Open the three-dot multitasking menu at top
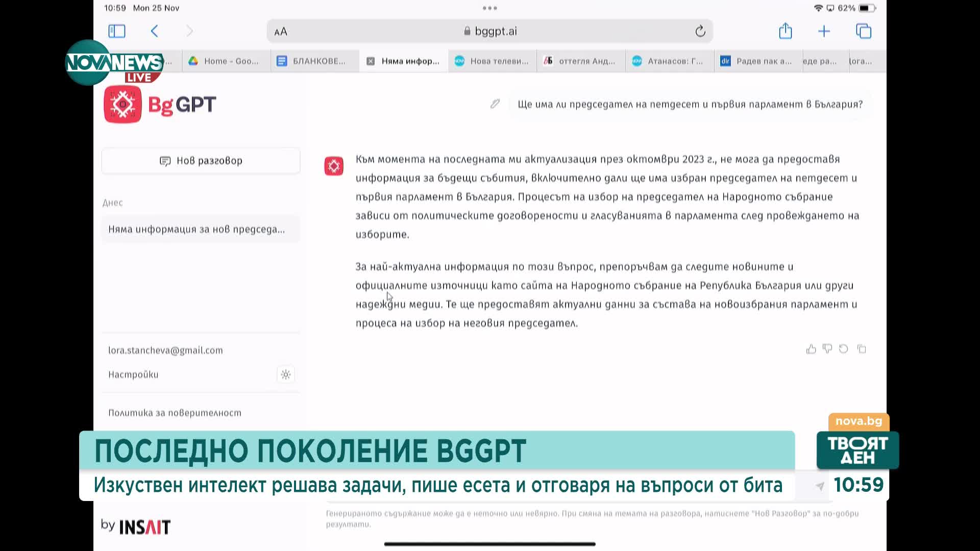The height and width of the screenshot is (551, 980). tap(490, 8)
